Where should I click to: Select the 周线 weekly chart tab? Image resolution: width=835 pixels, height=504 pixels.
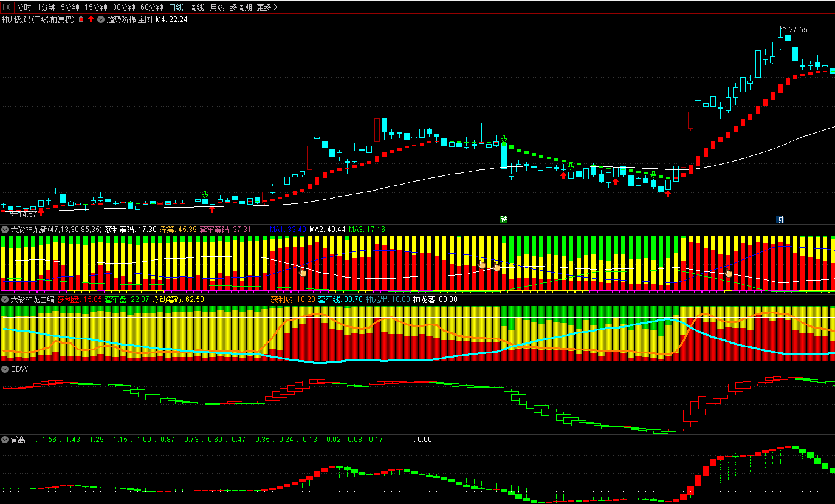(197, 7)
